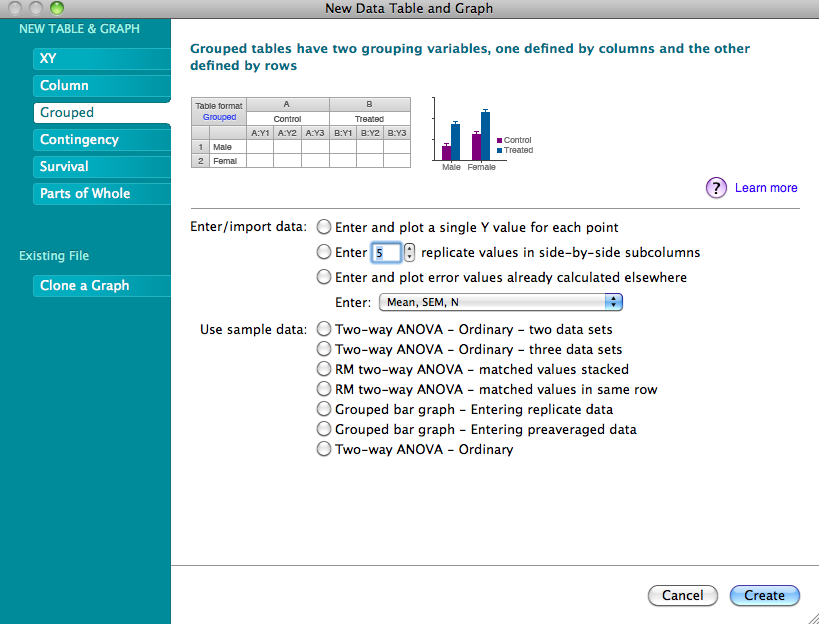Click the purple help question mark icon
Screen dimensions: 819x624
(x=716, y=188)
